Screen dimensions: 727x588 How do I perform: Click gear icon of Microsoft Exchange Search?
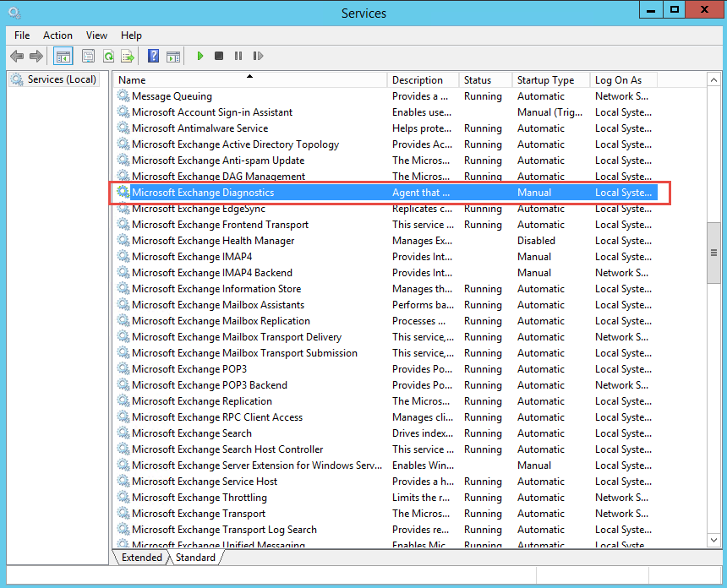tap(123, 433)
